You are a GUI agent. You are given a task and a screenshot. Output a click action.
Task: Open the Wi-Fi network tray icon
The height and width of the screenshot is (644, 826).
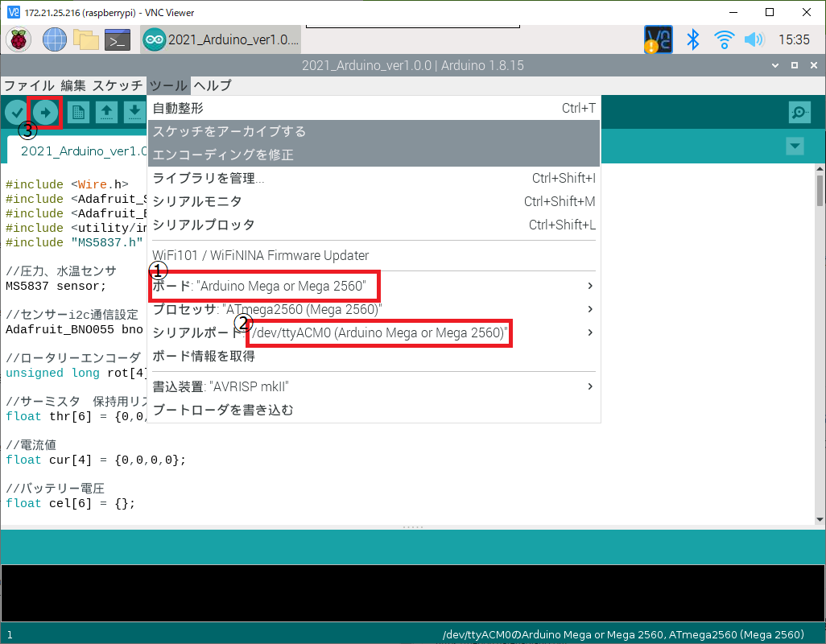coord(725,39)
